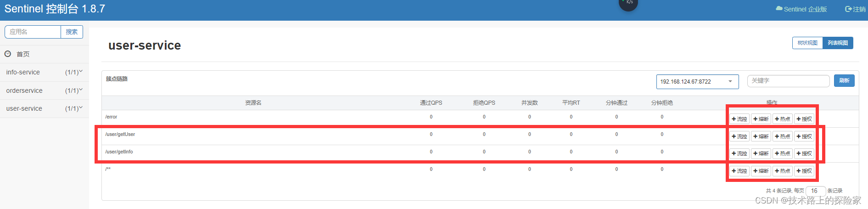Viewport: 868px width, 209px height.
Task: Edit the page size field showing 16
Action: 816,191
